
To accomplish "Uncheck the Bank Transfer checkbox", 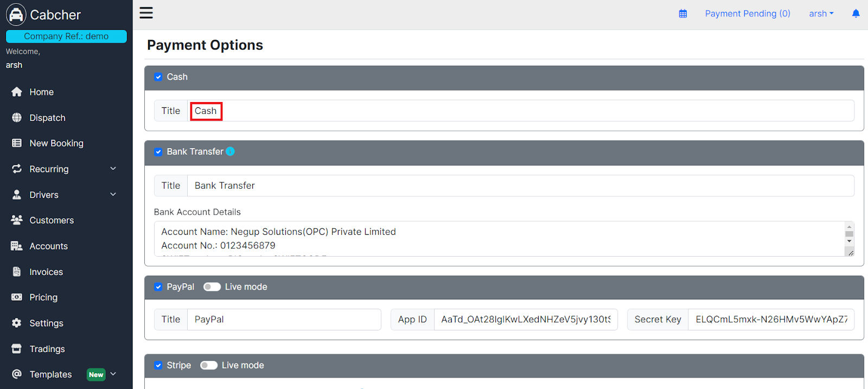I will coord(158,152).
